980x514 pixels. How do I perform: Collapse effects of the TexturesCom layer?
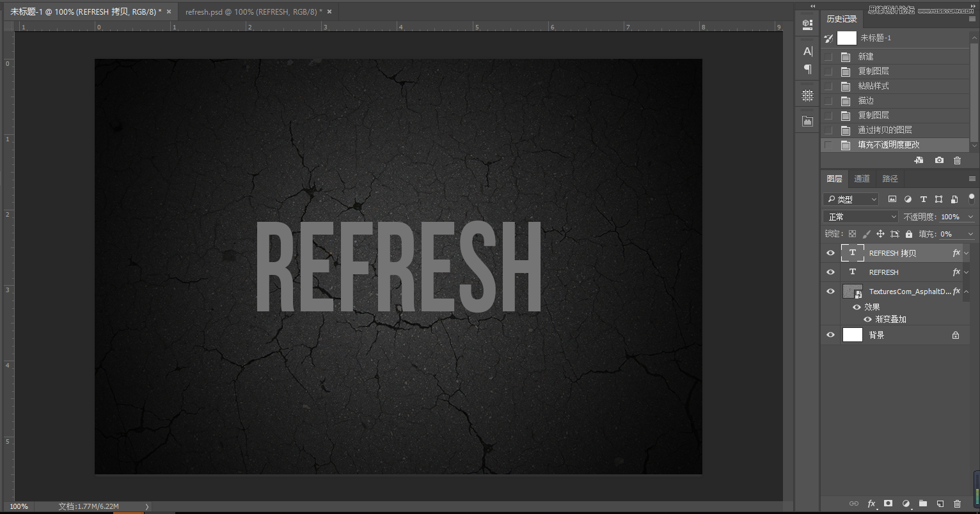966,292
